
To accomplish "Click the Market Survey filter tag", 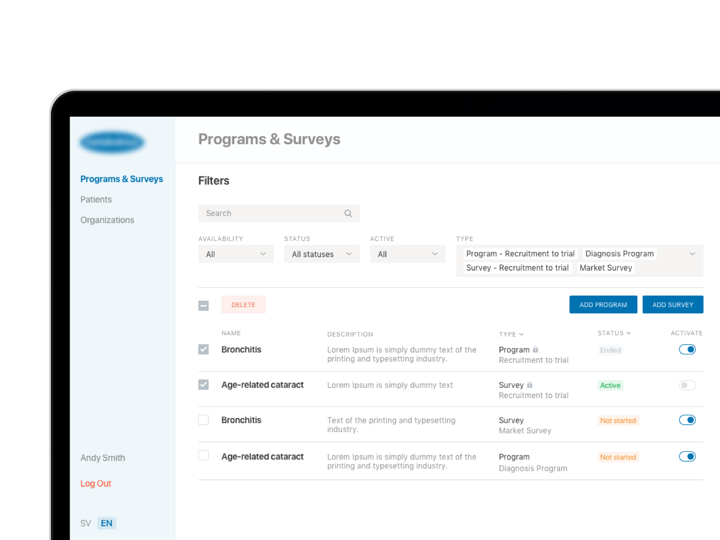I will tap(606, 268).
